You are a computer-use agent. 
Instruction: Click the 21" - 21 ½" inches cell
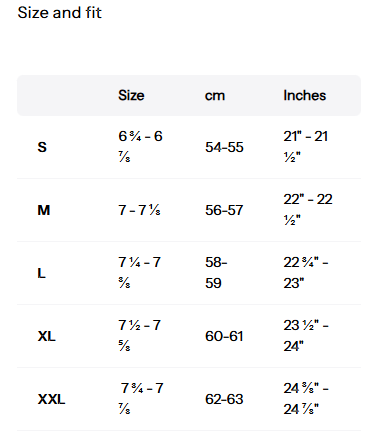[x=306, y=146]
